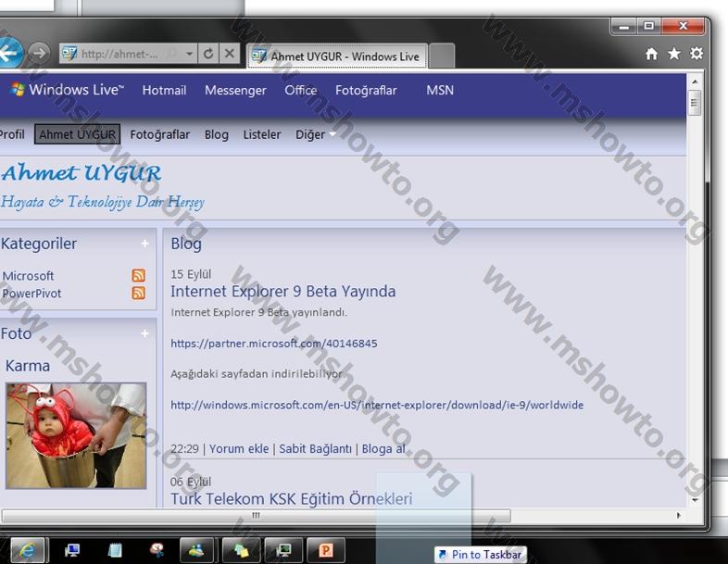Open the partner.microsoft.com/40146845 link

pyautogui.click(x=274, y=344)
